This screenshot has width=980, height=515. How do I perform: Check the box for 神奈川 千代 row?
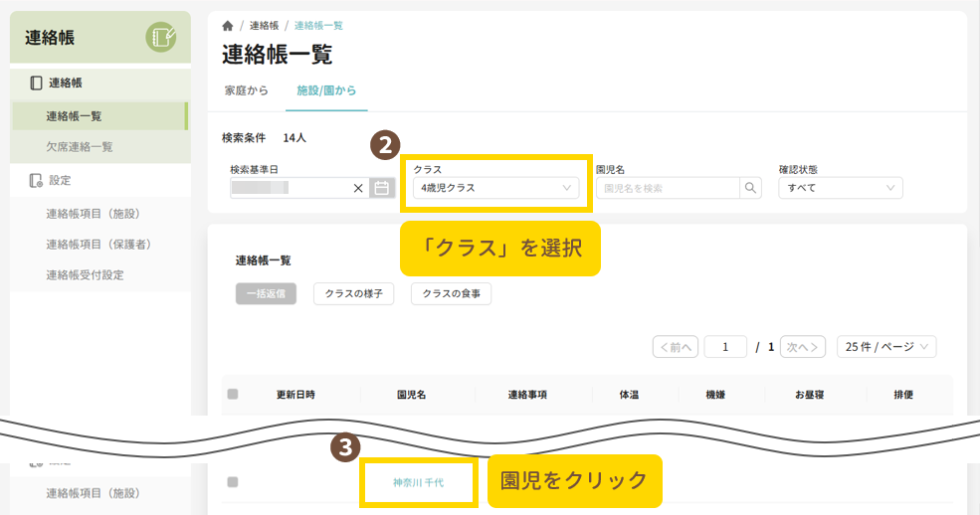coord(233,482)
